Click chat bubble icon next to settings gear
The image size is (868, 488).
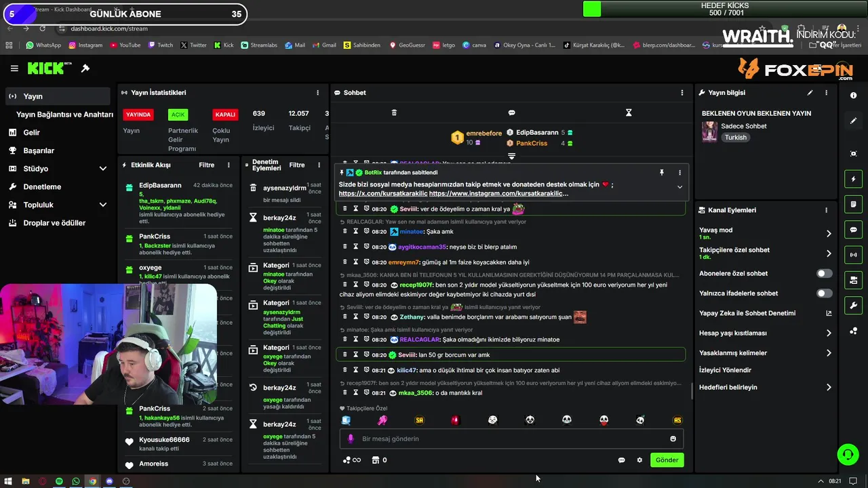621,460
